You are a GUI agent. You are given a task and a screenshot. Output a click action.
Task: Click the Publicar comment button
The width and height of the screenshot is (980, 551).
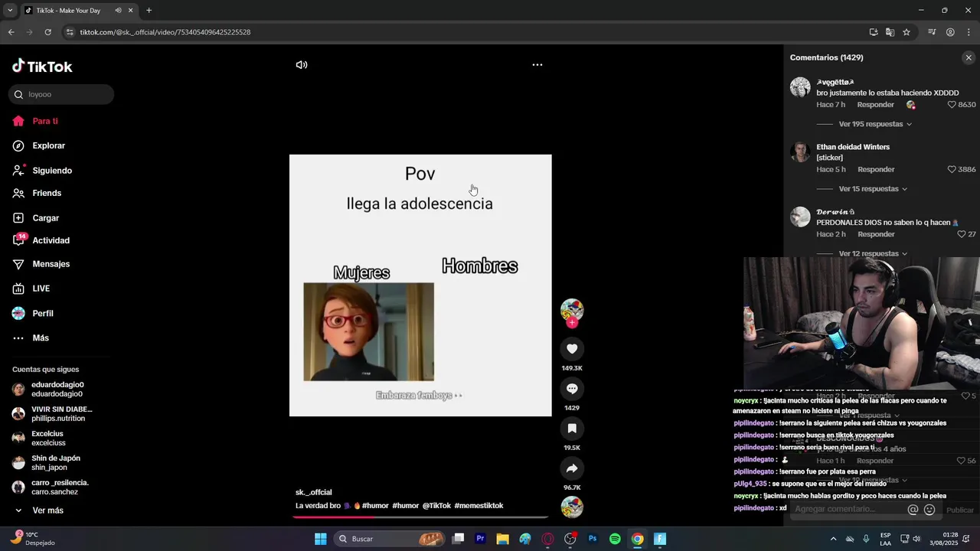tap(960, 510)
